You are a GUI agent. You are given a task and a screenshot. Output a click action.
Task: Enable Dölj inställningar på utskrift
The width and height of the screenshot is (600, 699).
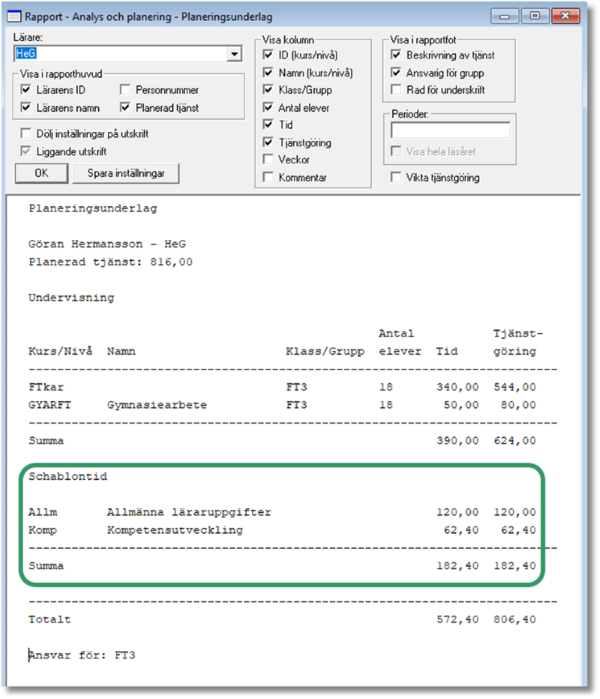[27, 134]
